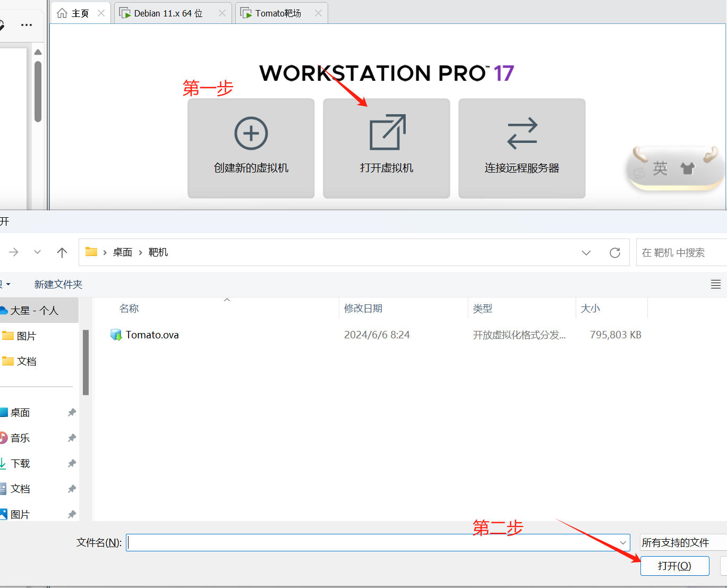Select pinned 文档 in quick access
Image resolution: width=727 pixels, height=588 pixels.
(20, 489)
